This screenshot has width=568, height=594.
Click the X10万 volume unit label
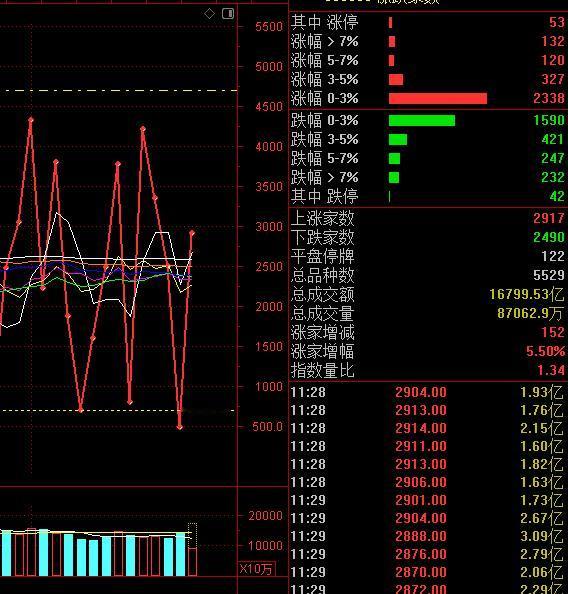tap(256, 569)
